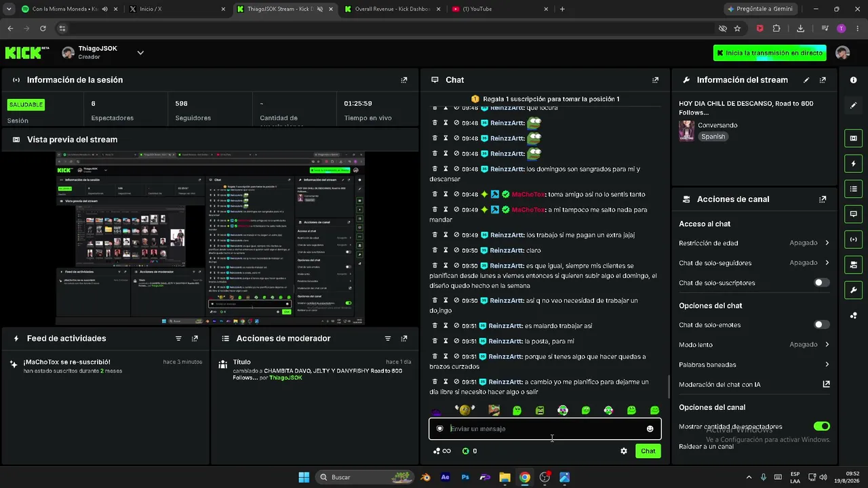Pop out the Acciones de moderador panel
Image resolution: width=868 pixels, height=488 pixels.
pos(404,338)
